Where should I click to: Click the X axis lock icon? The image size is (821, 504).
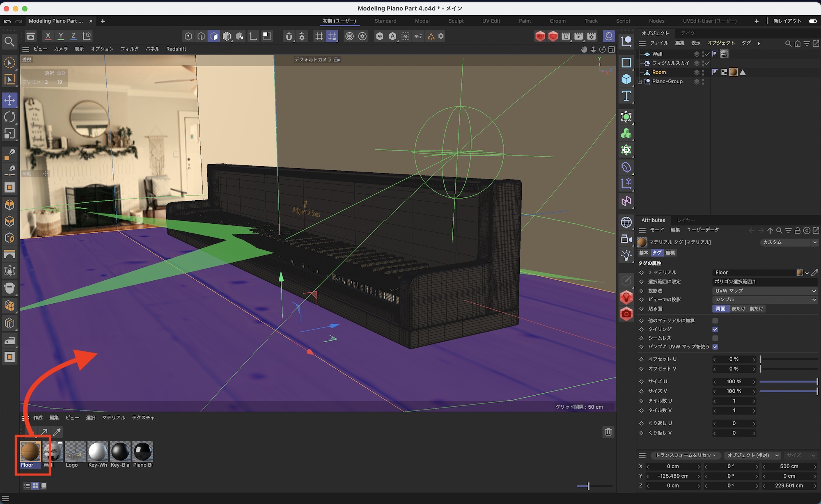(48, 36)
